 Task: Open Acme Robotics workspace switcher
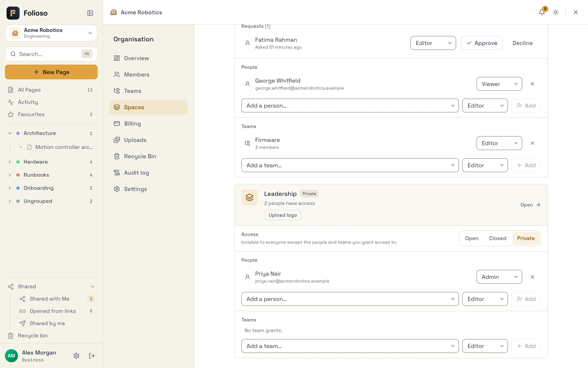pos(51,33)
